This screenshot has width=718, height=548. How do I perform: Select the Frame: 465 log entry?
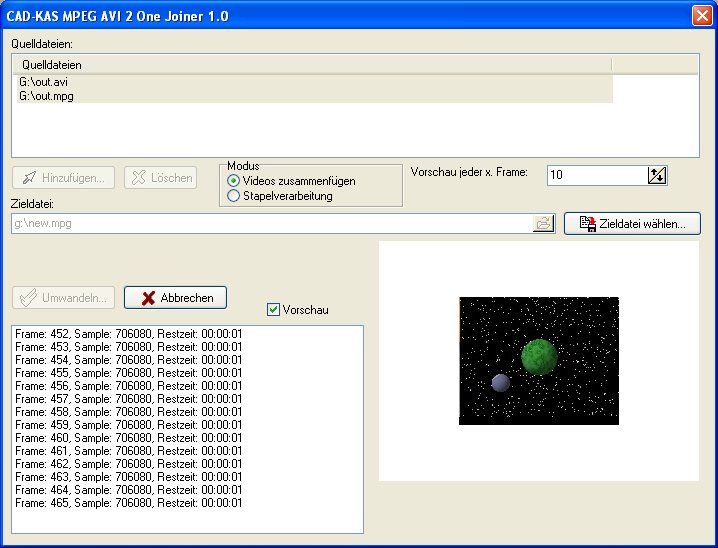129,503
